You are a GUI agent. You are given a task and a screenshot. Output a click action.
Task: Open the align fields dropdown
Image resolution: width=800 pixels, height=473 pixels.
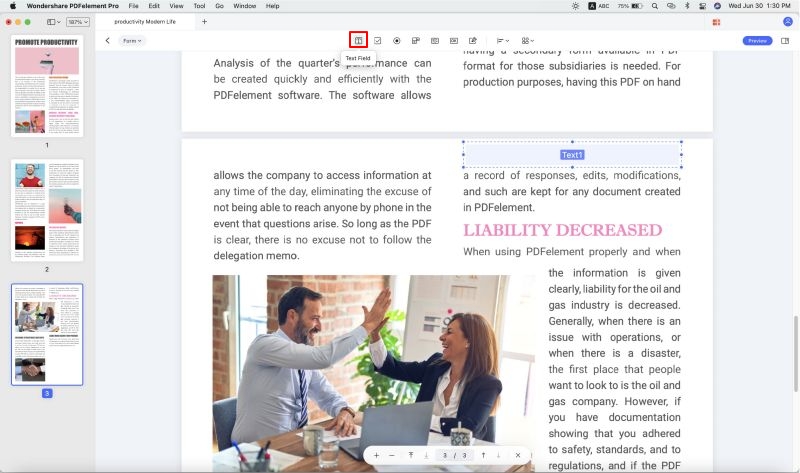click(503, 40)
